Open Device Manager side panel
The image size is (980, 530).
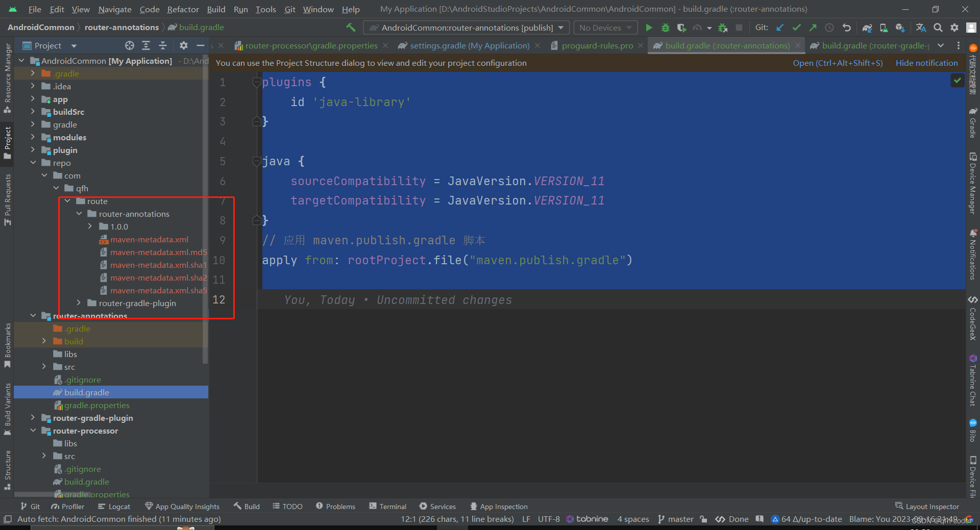pyautogui.click(x=973, y=184)
